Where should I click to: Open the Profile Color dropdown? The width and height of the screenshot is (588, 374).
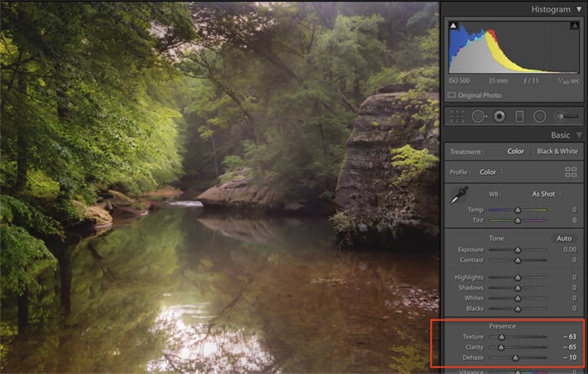click(x=491, y=171)
